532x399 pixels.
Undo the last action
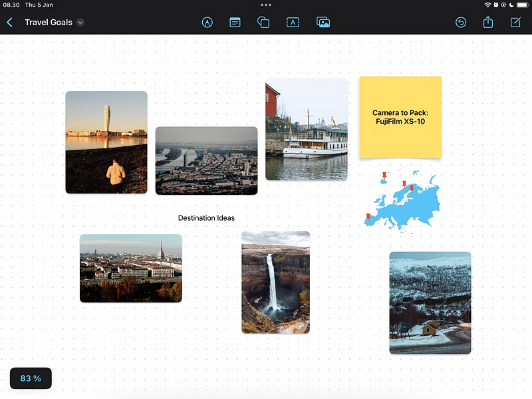coord(461,23)
